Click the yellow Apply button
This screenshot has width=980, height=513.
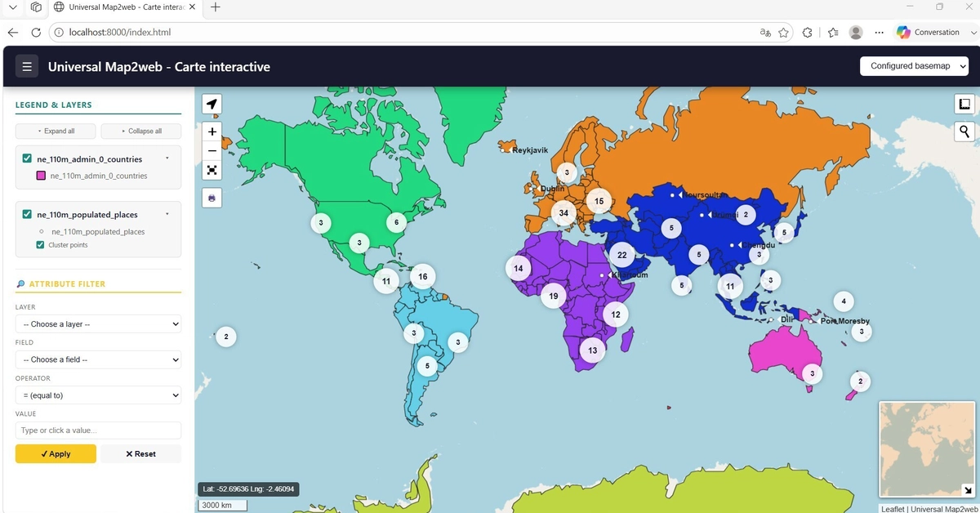(x=56, y=453)
